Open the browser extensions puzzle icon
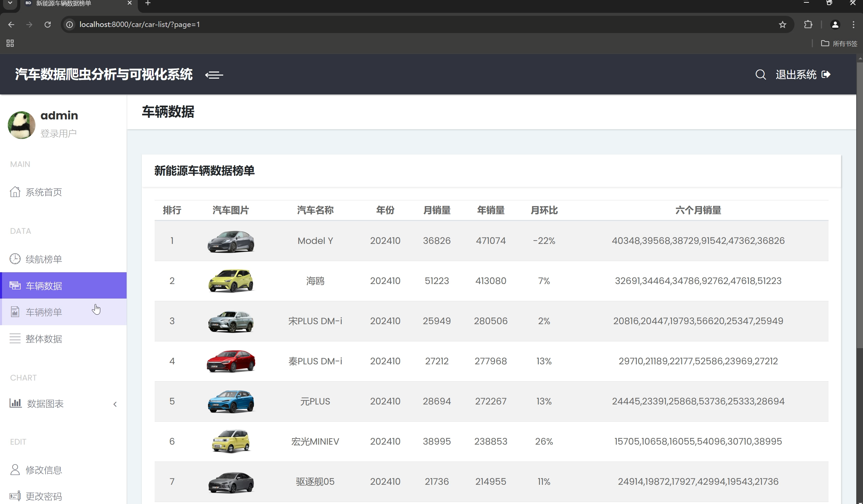 pos(808,25)
